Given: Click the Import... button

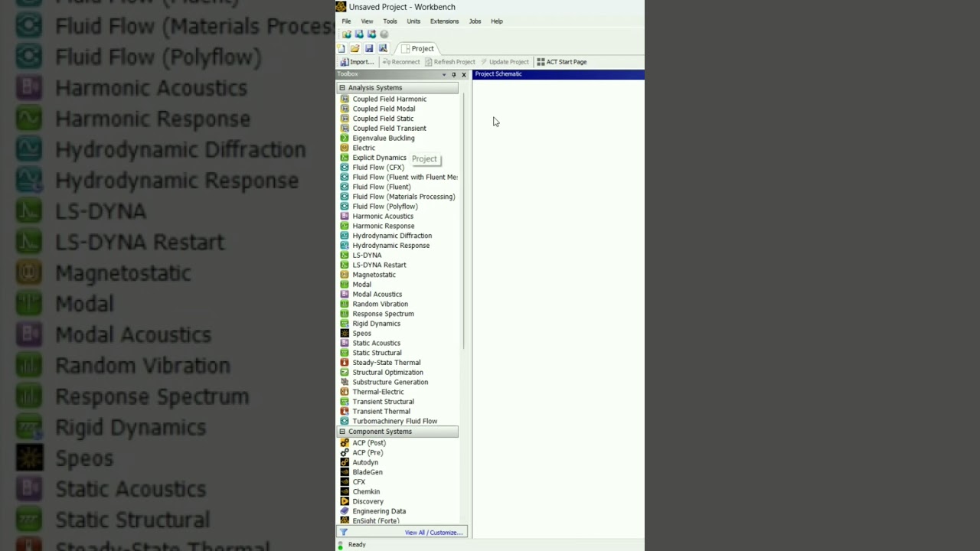Looking at the screenshot, I should coord(357,62).
